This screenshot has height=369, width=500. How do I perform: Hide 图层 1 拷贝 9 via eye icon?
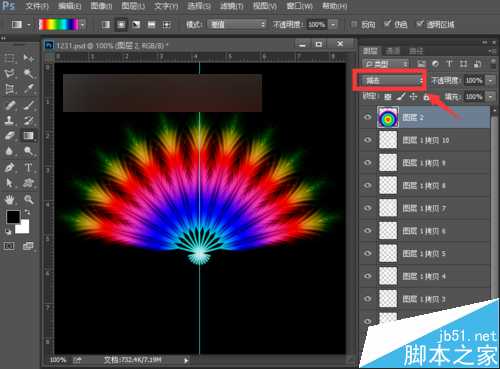coord(368,162)
